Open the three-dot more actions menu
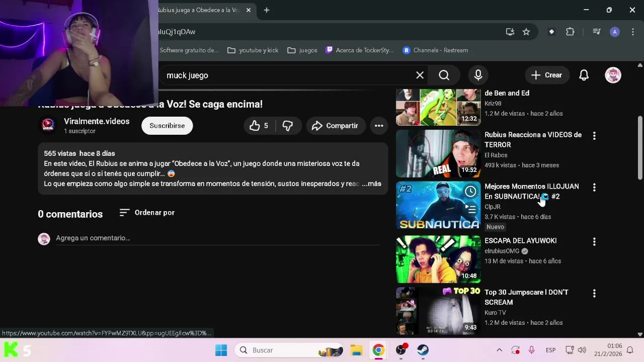The image size is (644, 362). (x=379, y=126)
